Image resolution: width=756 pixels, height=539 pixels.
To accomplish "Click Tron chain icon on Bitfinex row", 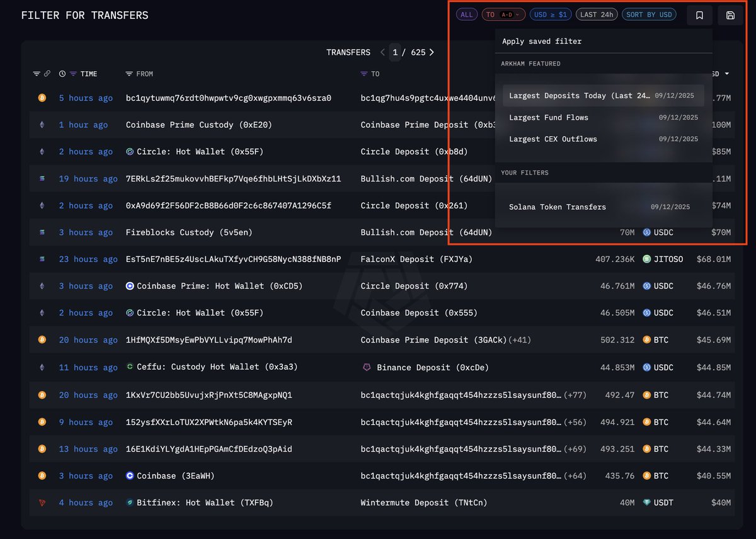I will (42, 502).
